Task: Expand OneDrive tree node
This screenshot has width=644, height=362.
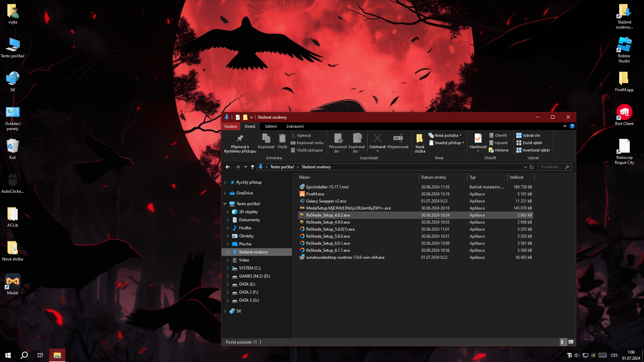Action: point(225,193)
